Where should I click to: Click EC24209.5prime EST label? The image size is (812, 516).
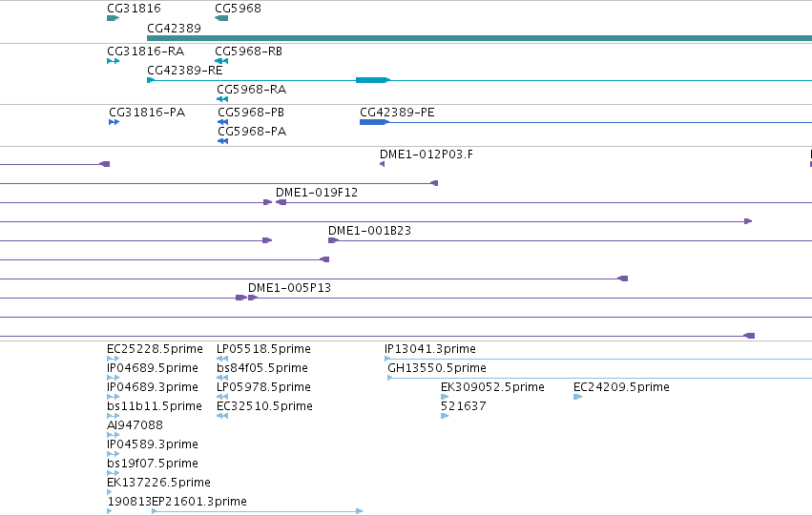[621, 386]
